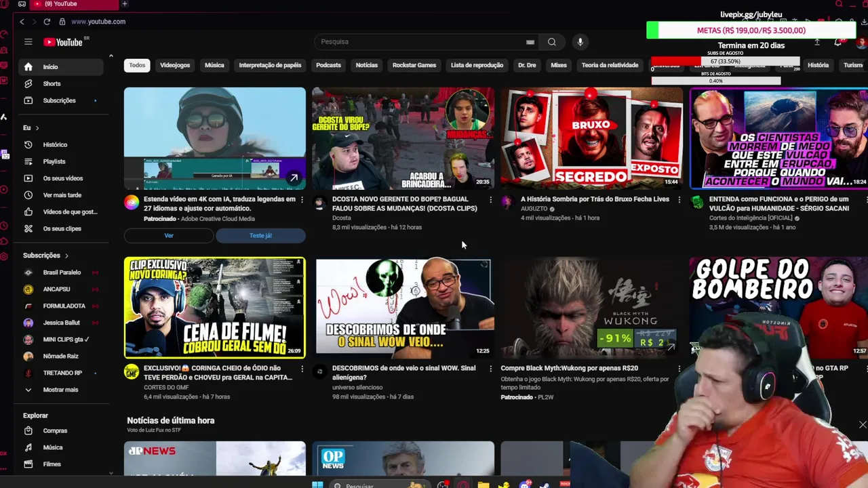Open options menu for Adobe sponsored ad
Image resolution: width=868 pixels, height=488 pixels.
(x=302, y=200)
